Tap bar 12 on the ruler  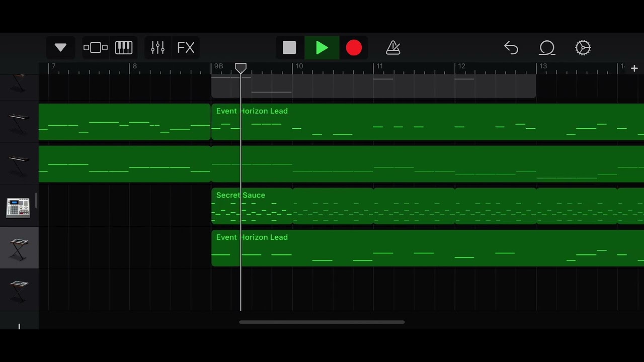pos(461,66)
